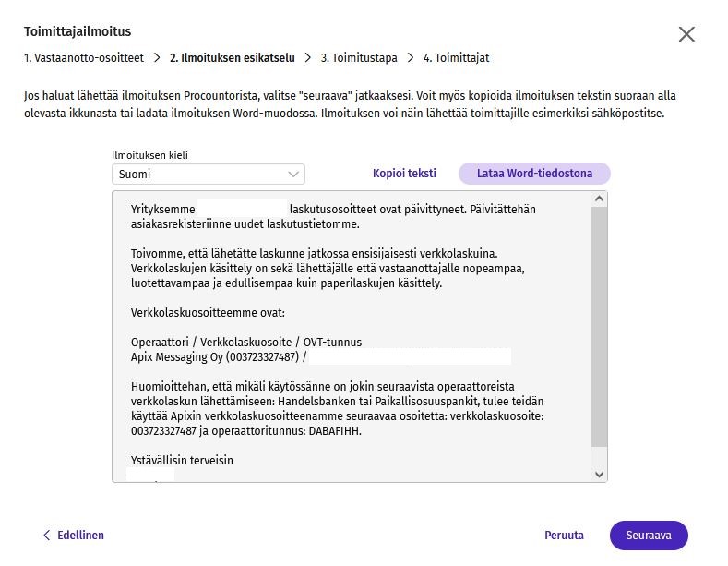
Task: Copy the notice with Kopioi teksti
Action: click(404, 174)
